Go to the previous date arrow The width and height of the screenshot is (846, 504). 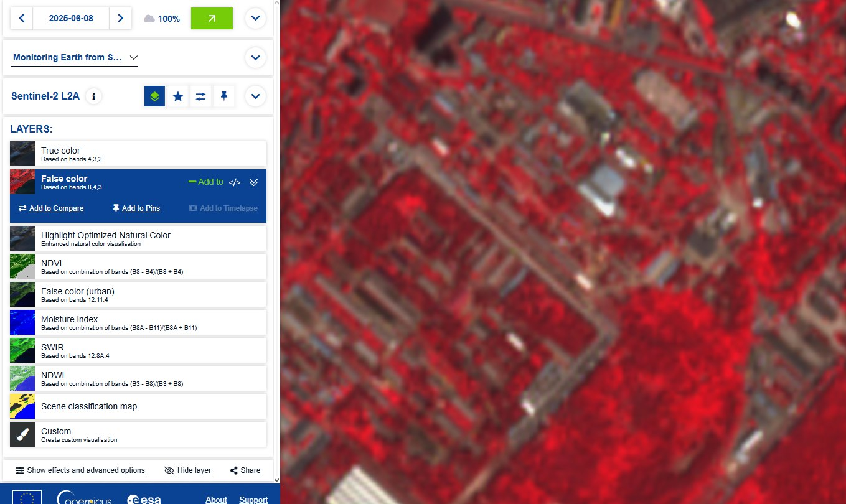22,19
